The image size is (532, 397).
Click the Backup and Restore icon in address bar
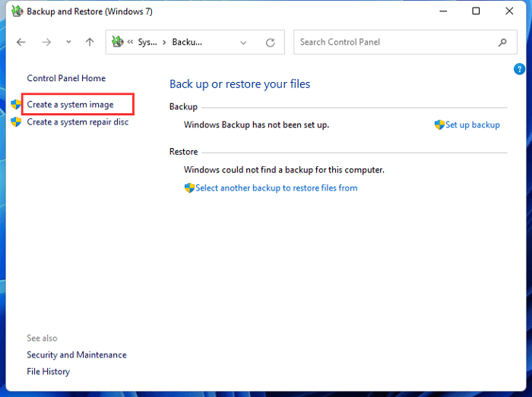point(118,43)
